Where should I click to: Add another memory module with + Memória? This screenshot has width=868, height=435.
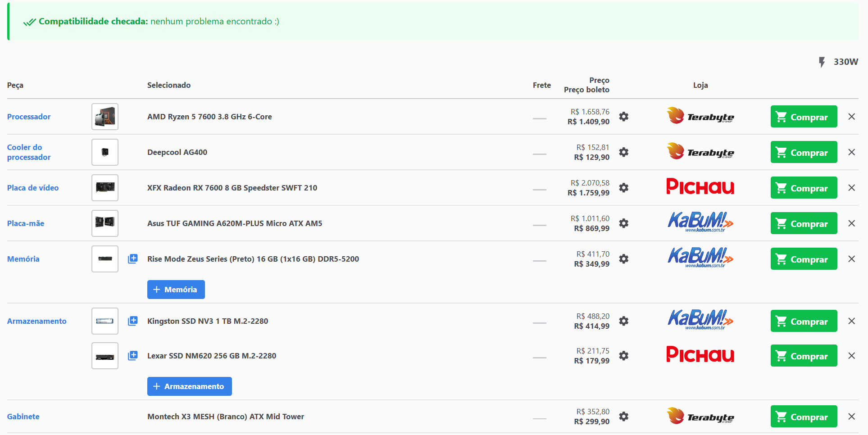pos(176,290)
